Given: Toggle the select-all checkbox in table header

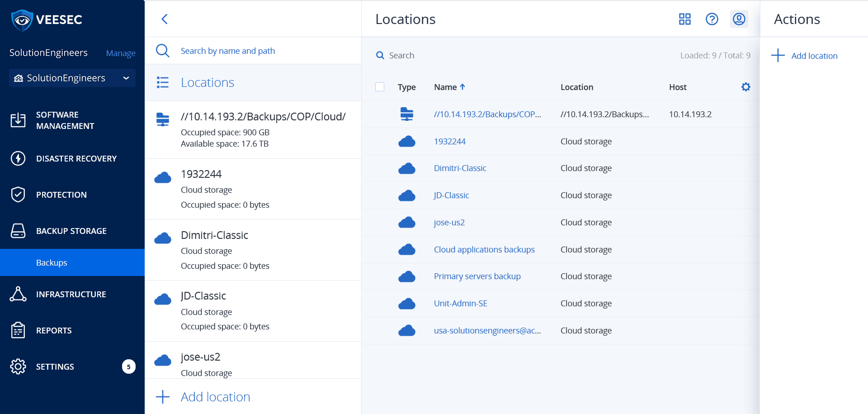Looking at the screenshot, I should (x=380, y=87).
